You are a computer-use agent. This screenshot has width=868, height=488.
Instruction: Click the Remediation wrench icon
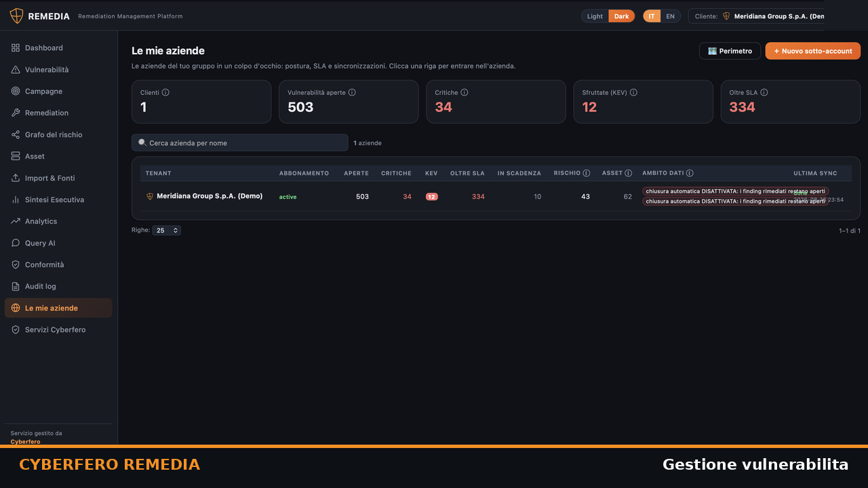click(16, 113)
